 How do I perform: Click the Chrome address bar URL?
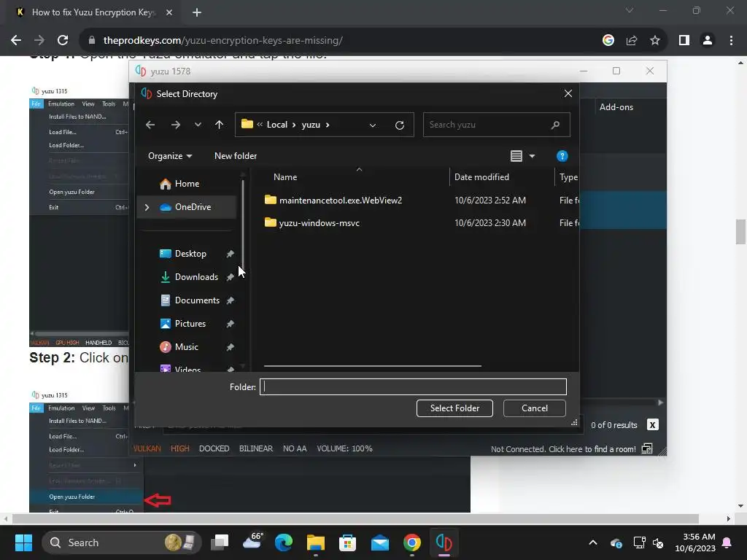(222, 41)
